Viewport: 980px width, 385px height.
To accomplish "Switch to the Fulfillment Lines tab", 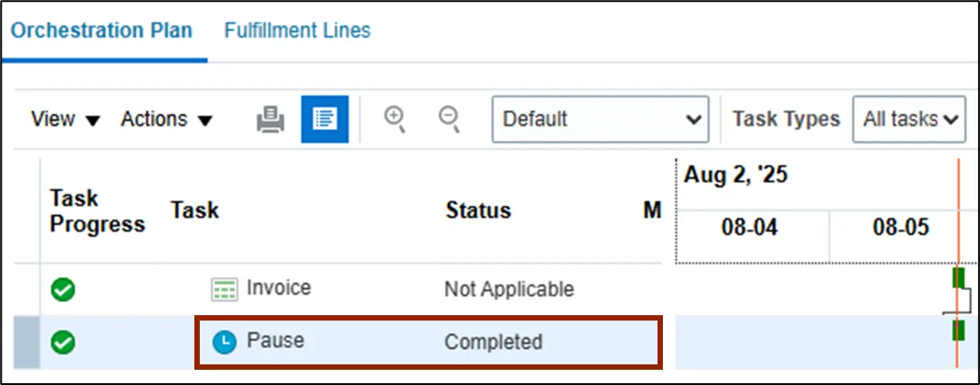I will (297, 30).
